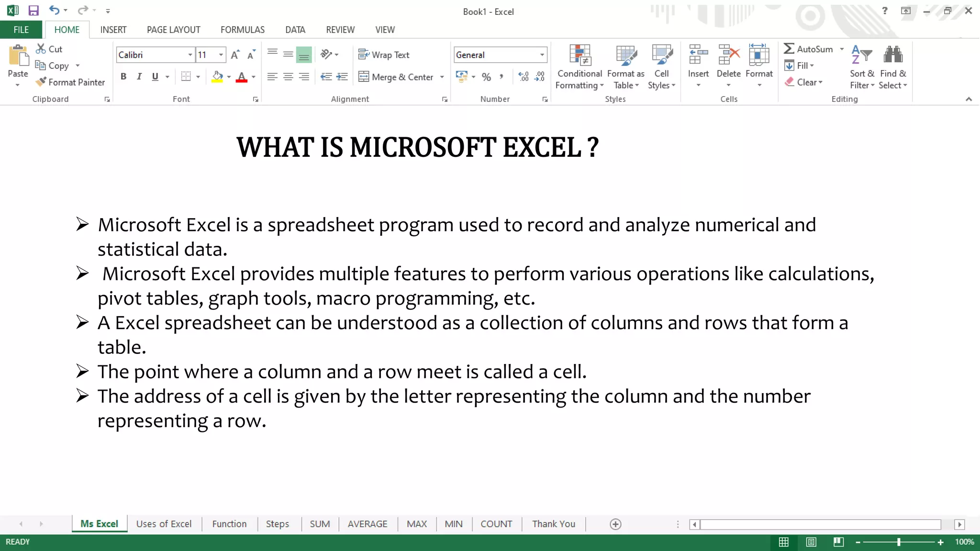This screenshot has width=980, height=551.
Task: Click the Increase Indent icon
Action: coord(342,77)
